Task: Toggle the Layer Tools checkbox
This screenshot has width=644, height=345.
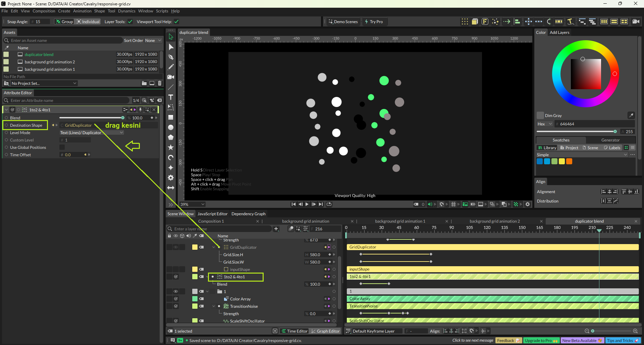Action: coord(130,22)
